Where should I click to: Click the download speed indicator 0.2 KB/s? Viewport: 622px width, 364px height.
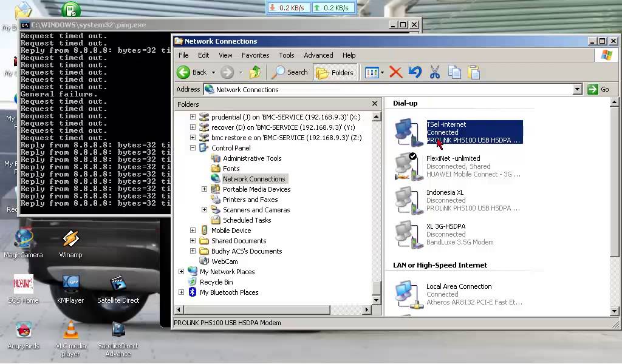[289, 8]
